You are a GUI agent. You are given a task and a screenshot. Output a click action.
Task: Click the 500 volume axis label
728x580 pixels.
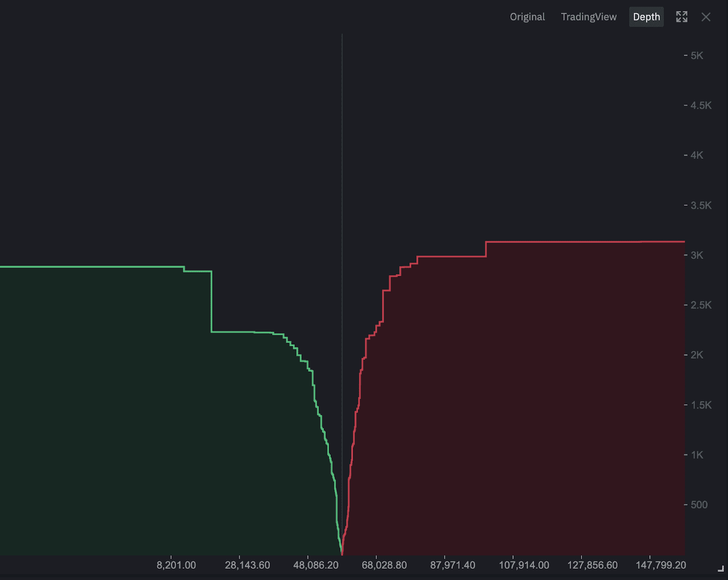[x=699, y=504]
